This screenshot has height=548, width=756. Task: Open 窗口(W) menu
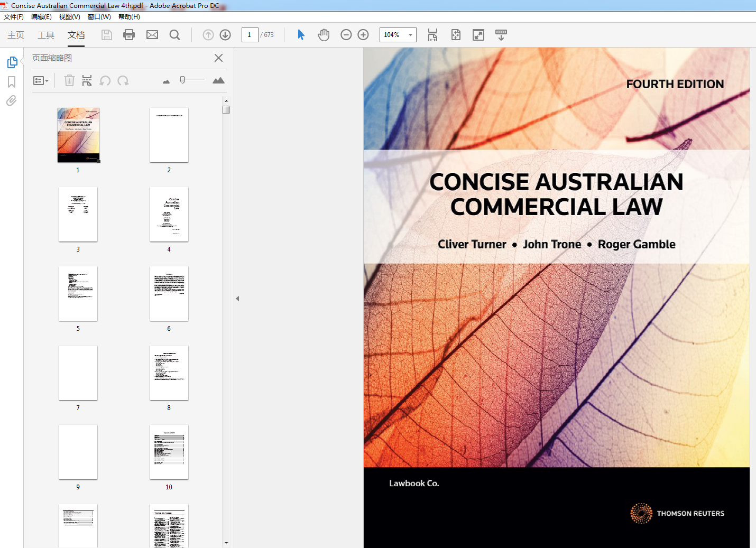pos(99,17)
